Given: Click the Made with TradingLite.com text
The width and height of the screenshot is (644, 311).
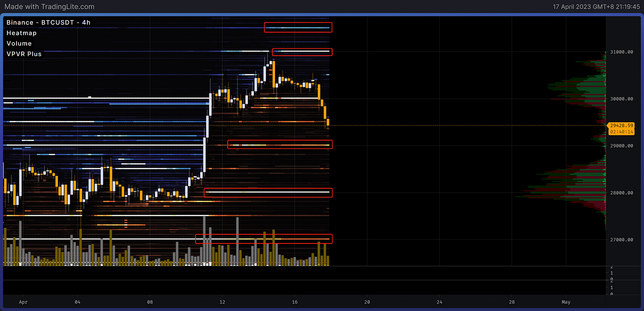Looking at the screenshot, I should point(49,6).
